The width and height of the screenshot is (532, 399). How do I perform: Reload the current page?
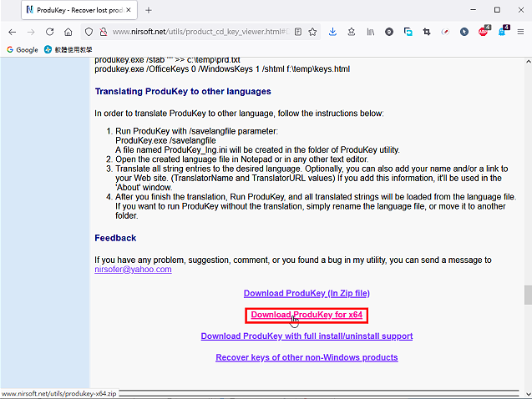click(x=49, y=32)
